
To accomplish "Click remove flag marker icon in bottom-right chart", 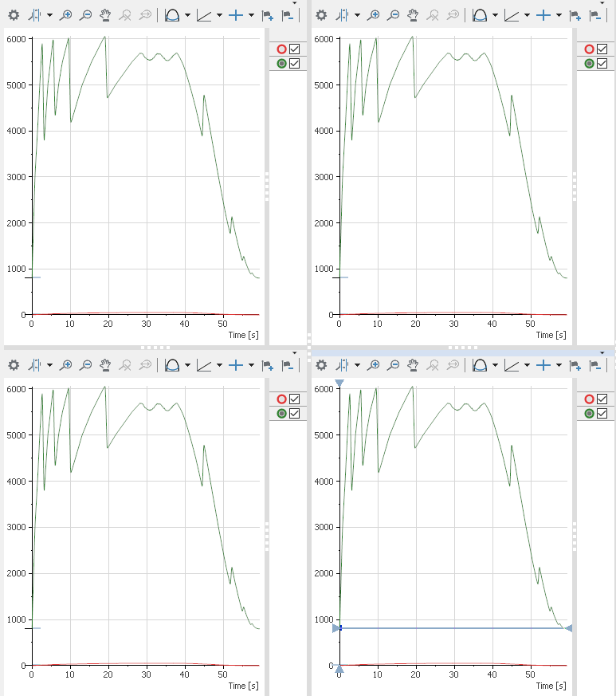I will pos(595,365).
